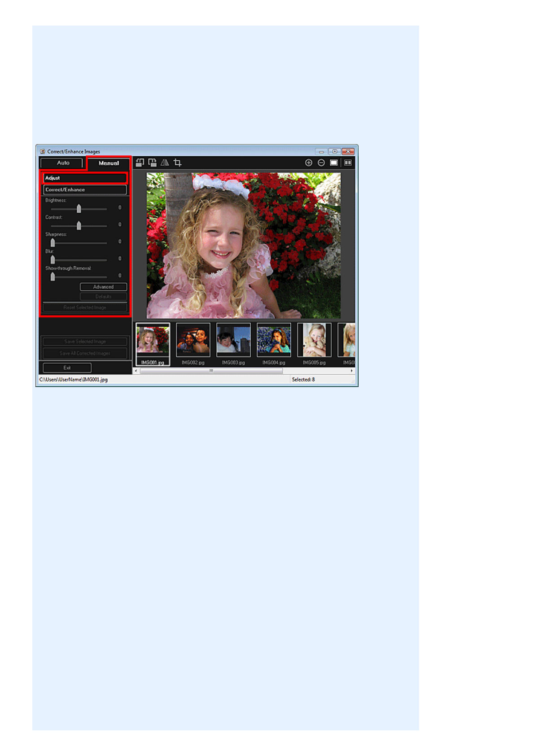Switch to the Auto tab
Screen dimensions: 534x756
(62, 163)
